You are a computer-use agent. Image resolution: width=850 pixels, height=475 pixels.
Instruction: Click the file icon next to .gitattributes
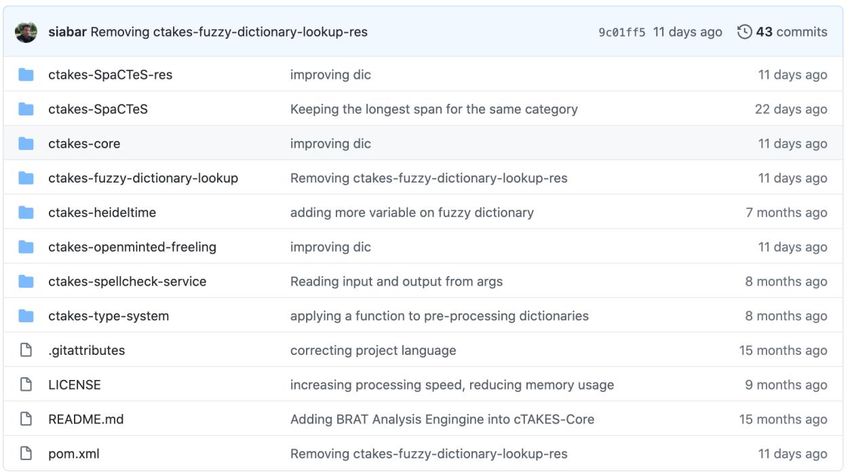(26, 350)
